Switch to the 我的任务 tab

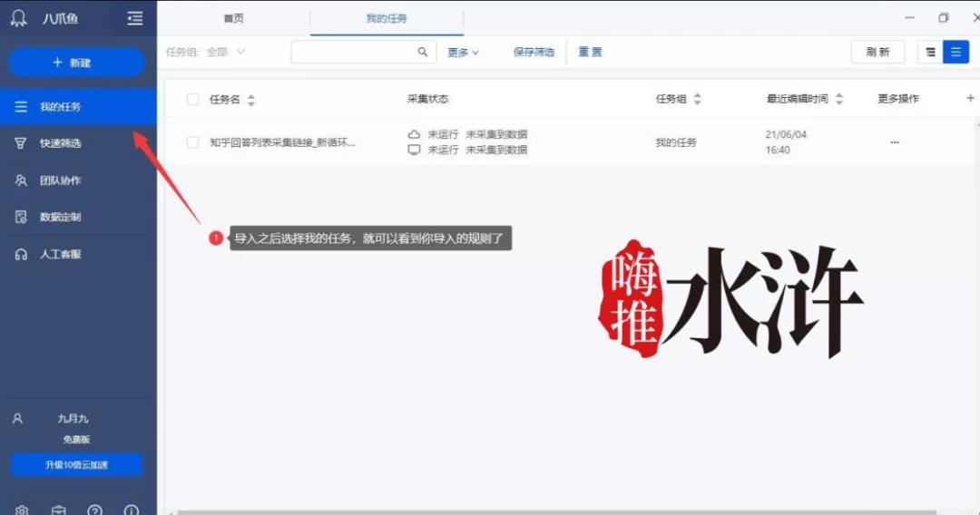387,18
